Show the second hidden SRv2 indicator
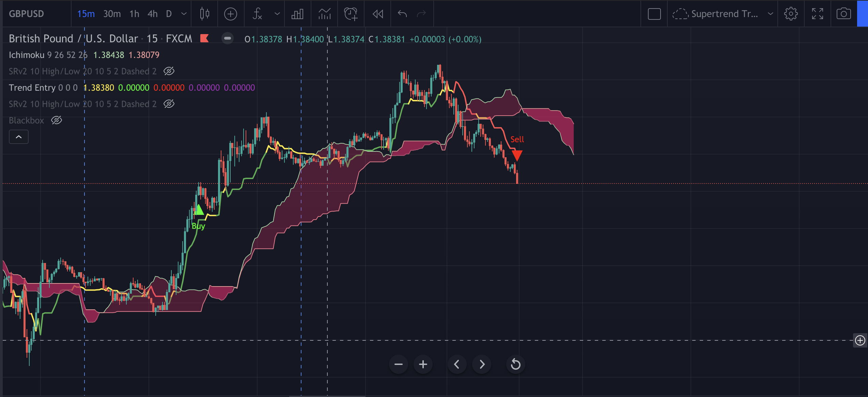 pyautogui.click(x=169, y=104)
